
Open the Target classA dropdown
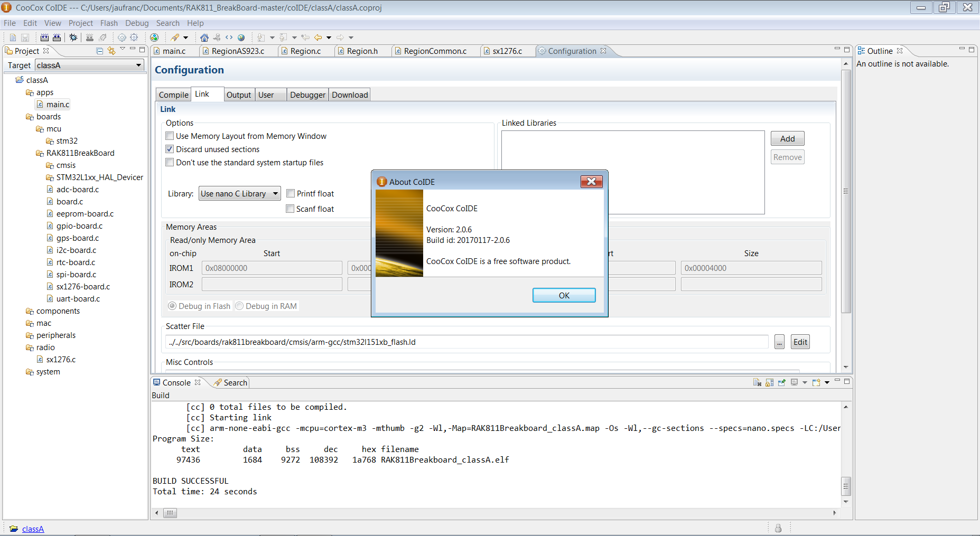(89, 65)
